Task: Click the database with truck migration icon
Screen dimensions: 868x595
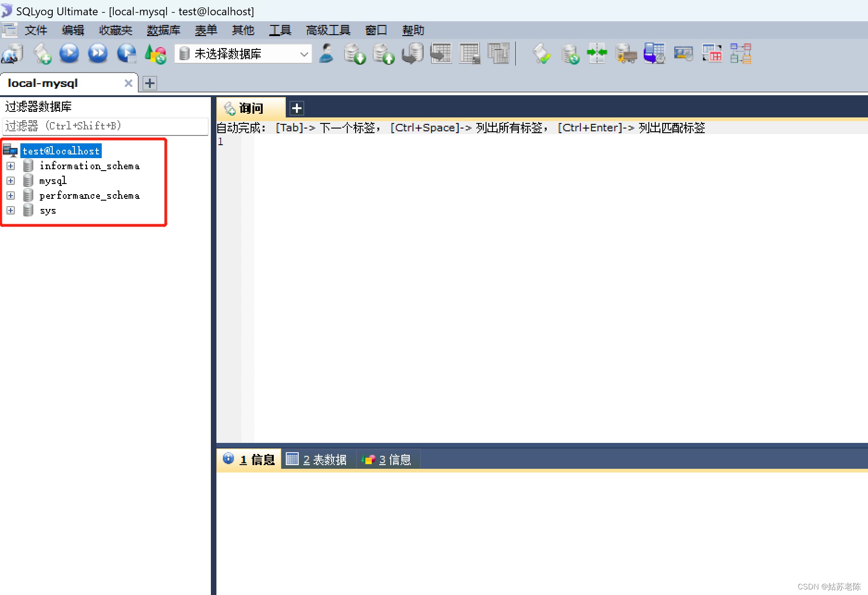Action: click(626, 54)
